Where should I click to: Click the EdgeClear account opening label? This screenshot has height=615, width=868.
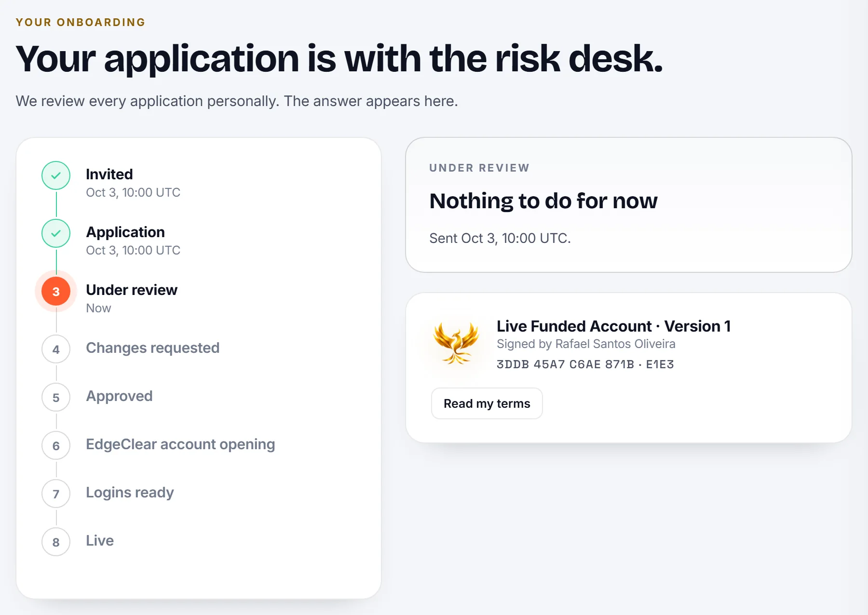coord(180,444)
